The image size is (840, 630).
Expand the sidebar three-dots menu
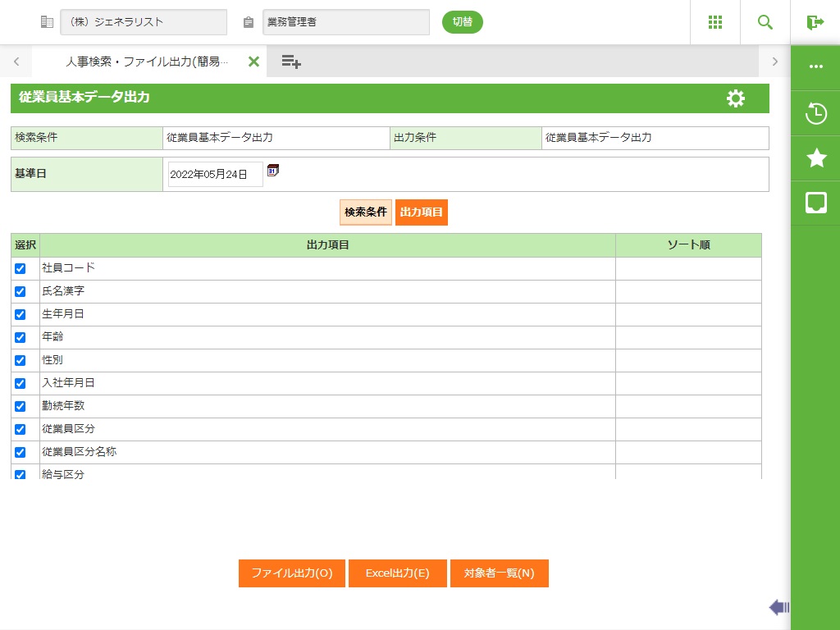[x=816, y=67]
